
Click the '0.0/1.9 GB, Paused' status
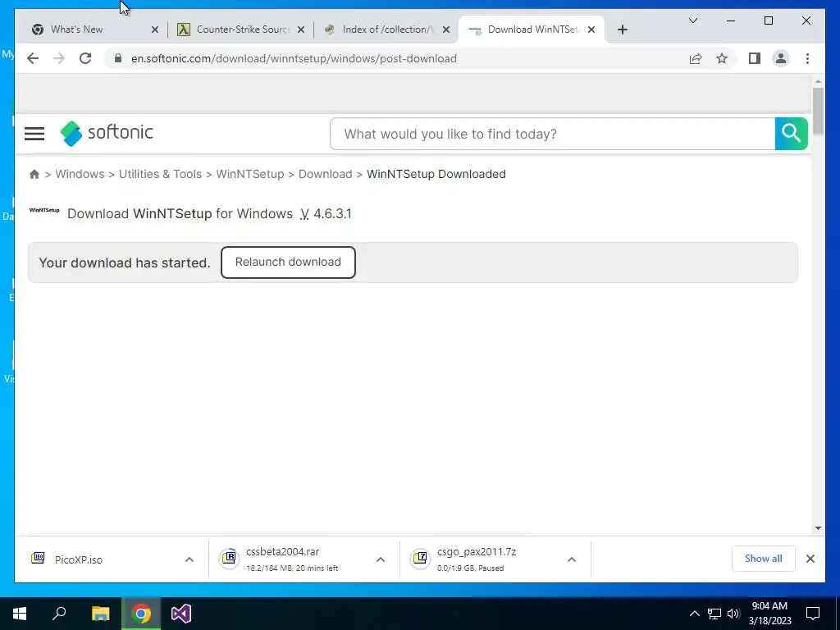pos(470,568)
